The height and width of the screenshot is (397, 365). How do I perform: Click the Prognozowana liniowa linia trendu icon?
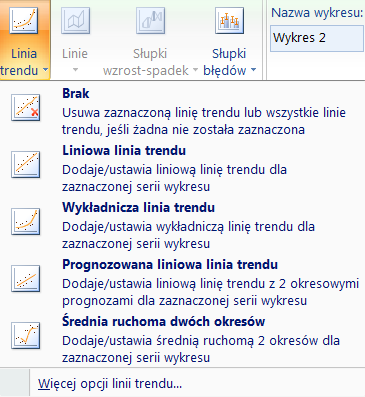26,278
